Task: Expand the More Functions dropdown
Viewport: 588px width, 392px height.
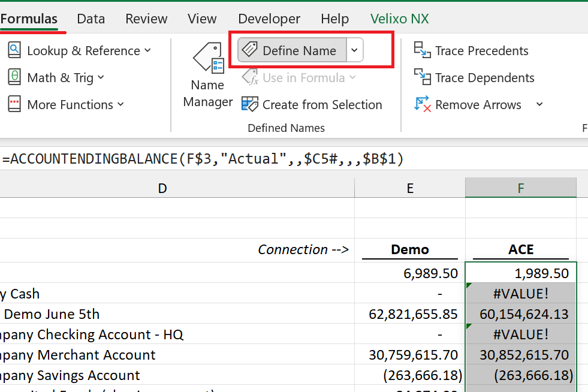Action: (120, 104)
